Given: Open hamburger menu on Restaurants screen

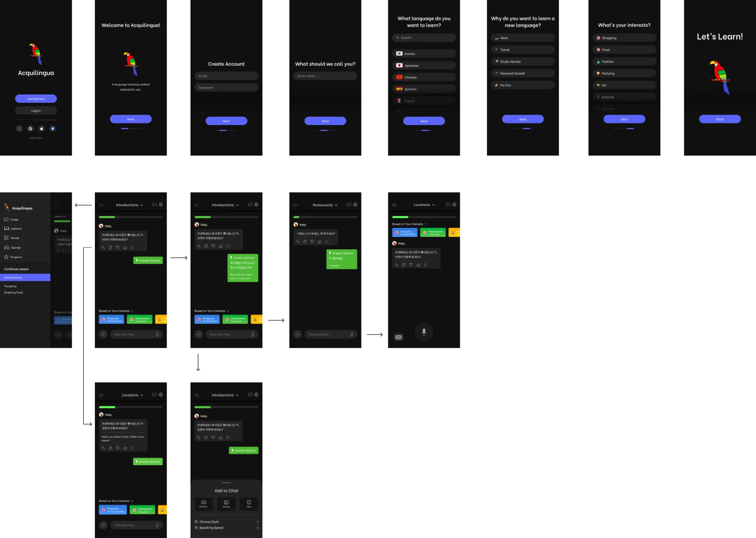Looking at the screenshot, I should click(296, 205).
